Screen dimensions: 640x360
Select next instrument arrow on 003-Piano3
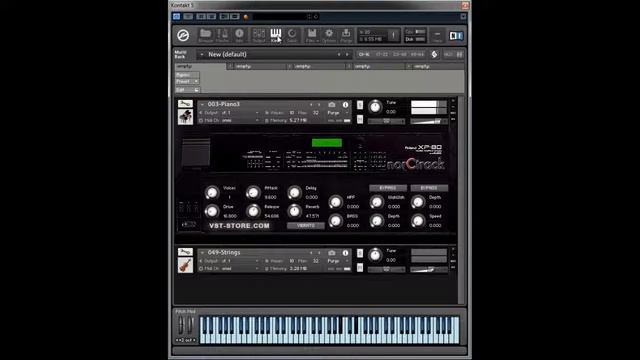tap(319, 105)
